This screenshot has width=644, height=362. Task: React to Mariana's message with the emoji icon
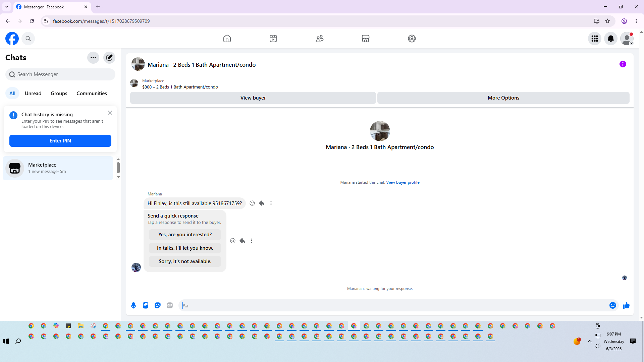[x=252, y=203]
